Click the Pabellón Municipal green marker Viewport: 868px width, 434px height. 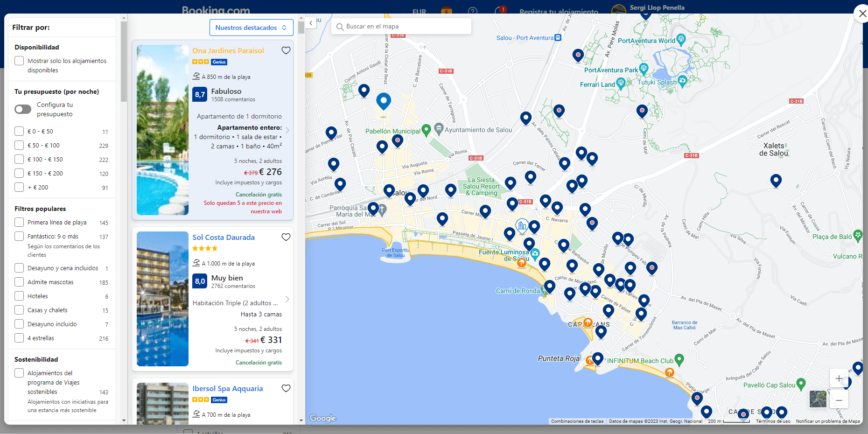[426, 130]
